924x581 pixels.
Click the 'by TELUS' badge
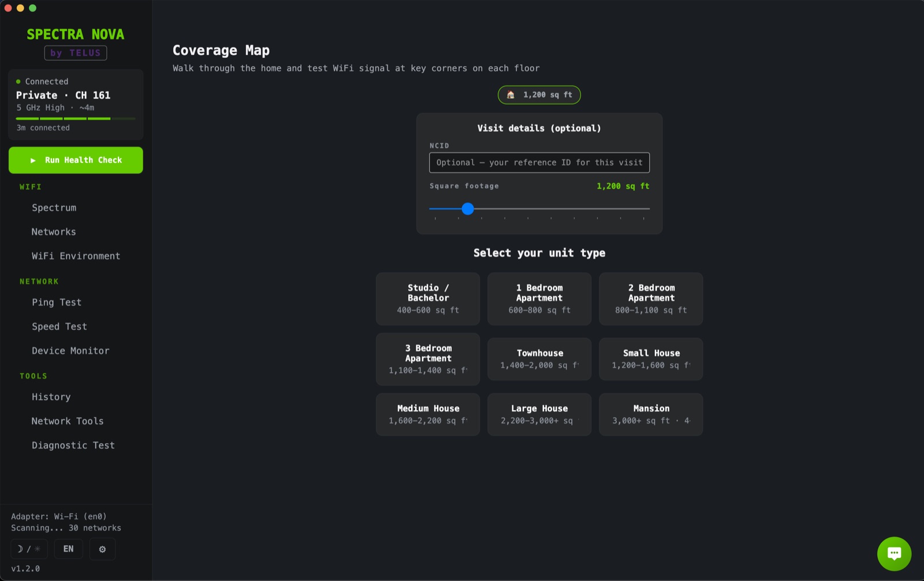pos(76,53)
